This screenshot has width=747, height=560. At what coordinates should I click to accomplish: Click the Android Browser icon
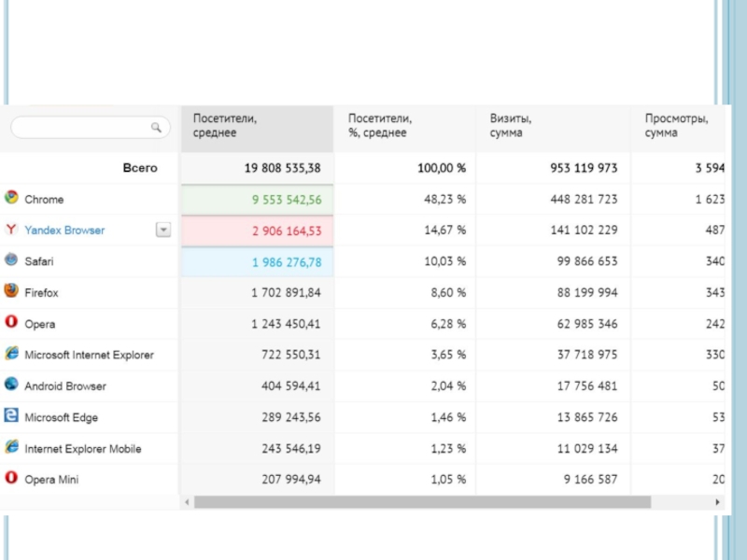(x=11, y=385)
